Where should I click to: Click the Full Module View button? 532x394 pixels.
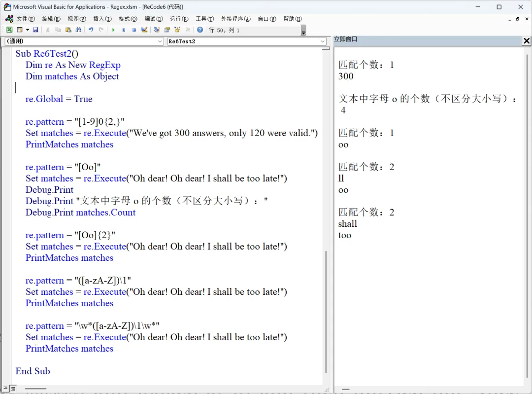(13, 388)
